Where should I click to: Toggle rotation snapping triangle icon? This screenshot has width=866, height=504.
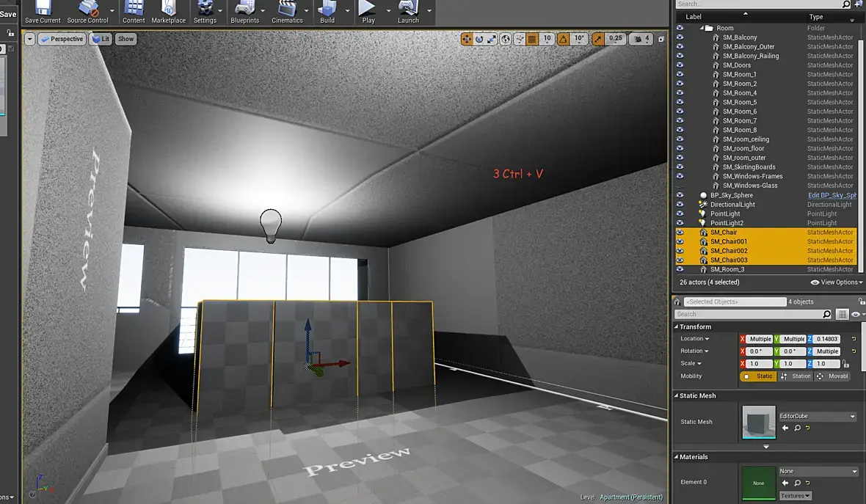point(564,39)
